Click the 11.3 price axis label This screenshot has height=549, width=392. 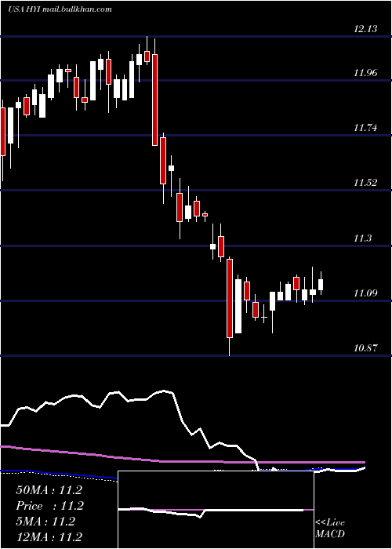(362, 238)
